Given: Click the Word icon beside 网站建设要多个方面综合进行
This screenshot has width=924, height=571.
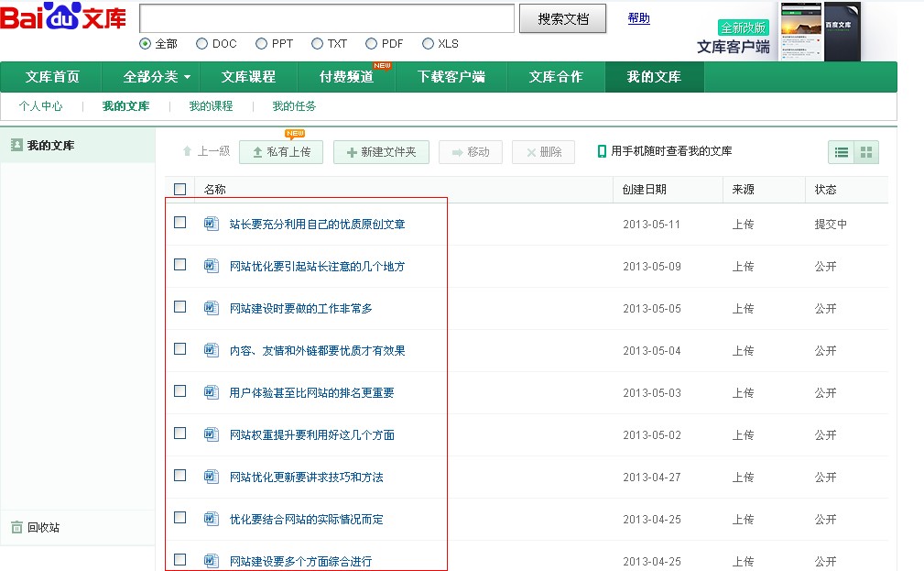Looking at the screenshot, I should coord(210,560).
